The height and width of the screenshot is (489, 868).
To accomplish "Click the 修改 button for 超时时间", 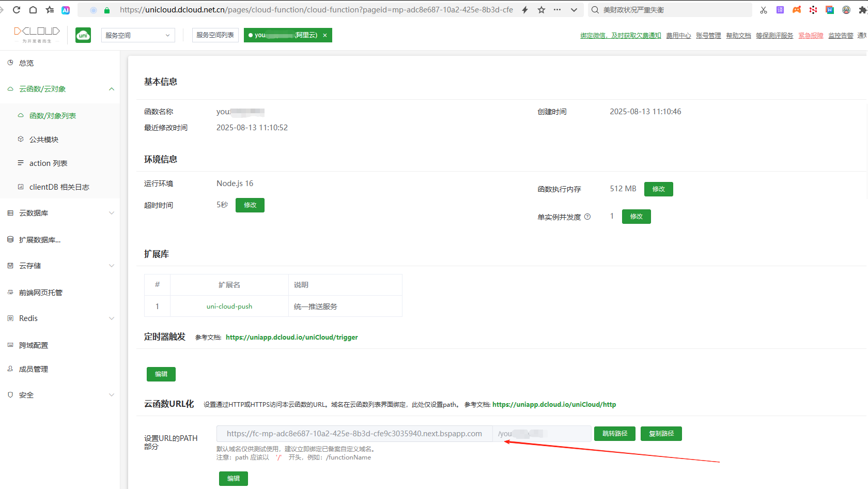I will (x=250, y=205).
